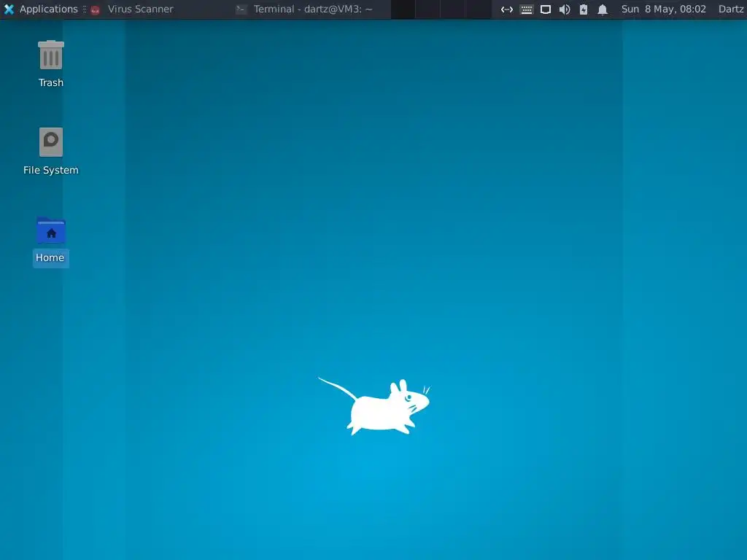This screenshot has height=560, width=747.
Task: Click the highlighted Home label on the desktop
Action: pos(50,257)
